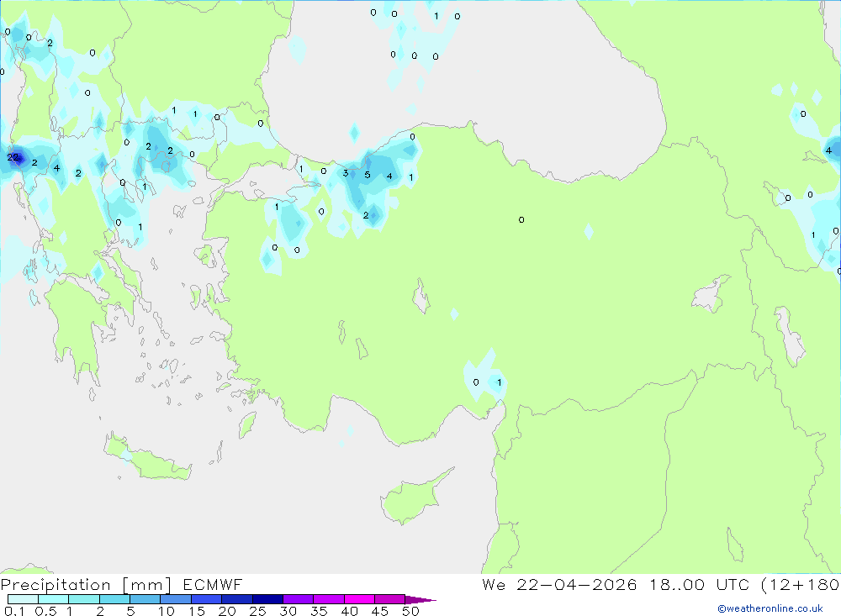
Task: Pick the 10–15 mm legend swatch
Action: (x=176, y=599)
